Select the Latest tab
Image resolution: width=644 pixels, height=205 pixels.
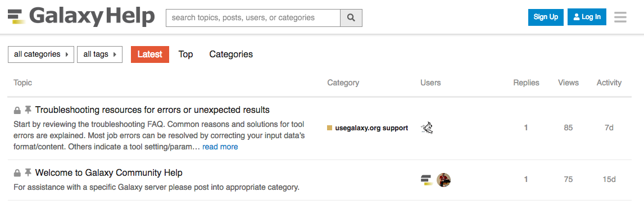pyautogui.click(x=150, y=54)
